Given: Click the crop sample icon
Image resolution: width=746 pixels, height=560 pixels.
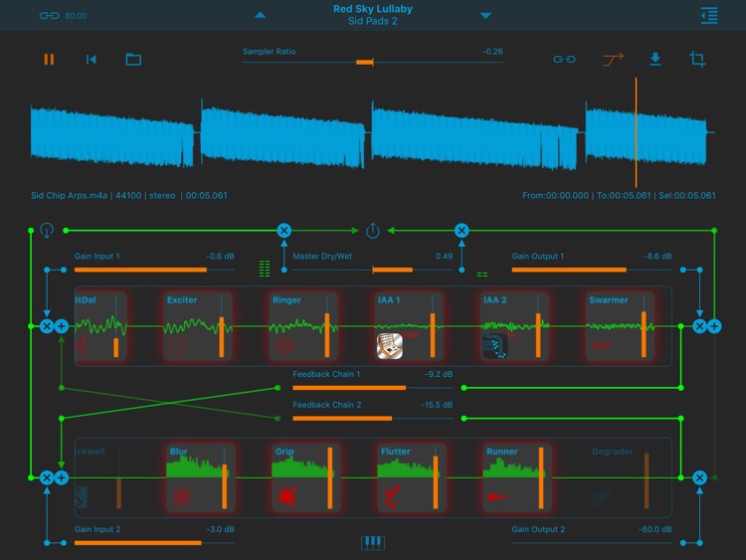Looking at the screenshot, I should coord(697,59).
